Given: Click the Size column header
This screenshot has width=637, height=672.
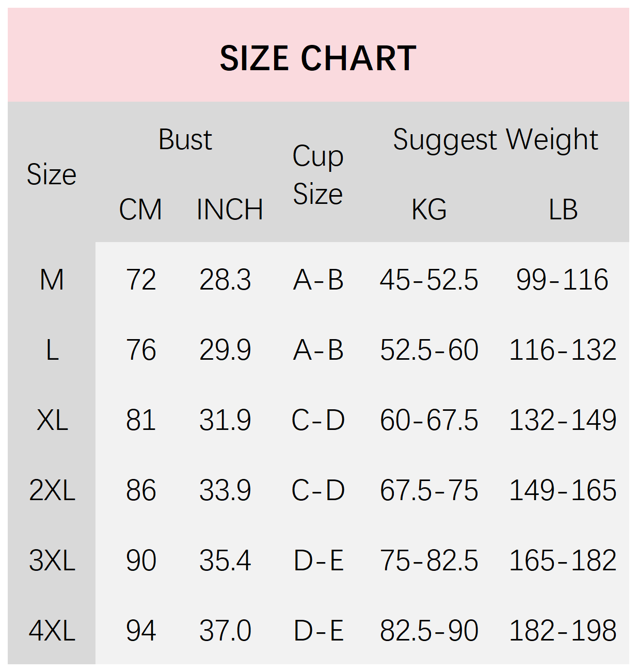Looking at the screenshot, I should click(x=52, y=174).
